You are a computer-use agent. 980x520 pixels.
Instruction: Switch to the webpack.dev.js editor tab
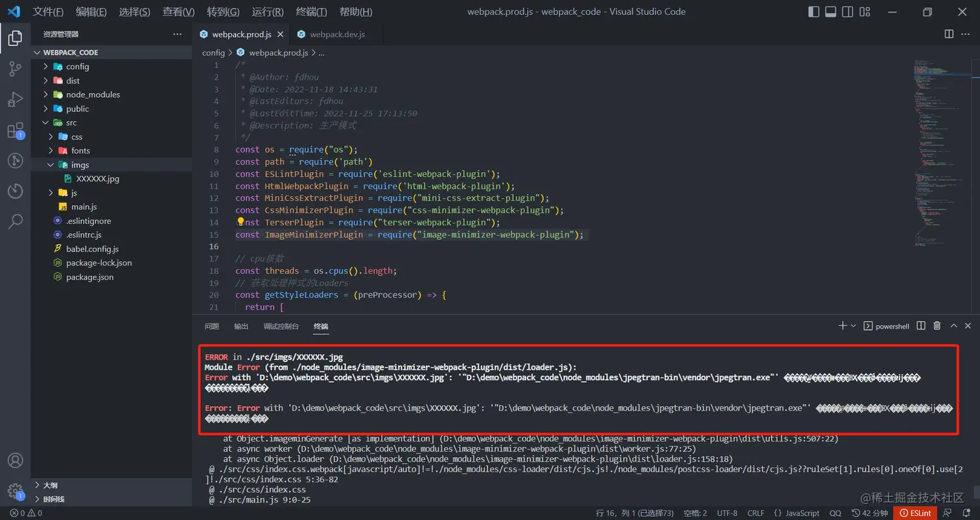pos(337,34)
